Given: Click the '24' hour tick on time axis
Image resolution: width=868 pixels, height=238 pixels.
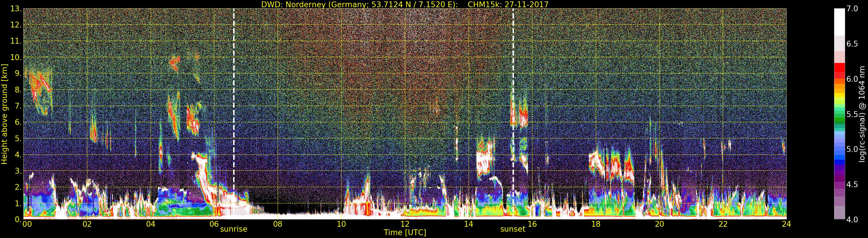Looking at the screenshot, I should tap(786, 224).
